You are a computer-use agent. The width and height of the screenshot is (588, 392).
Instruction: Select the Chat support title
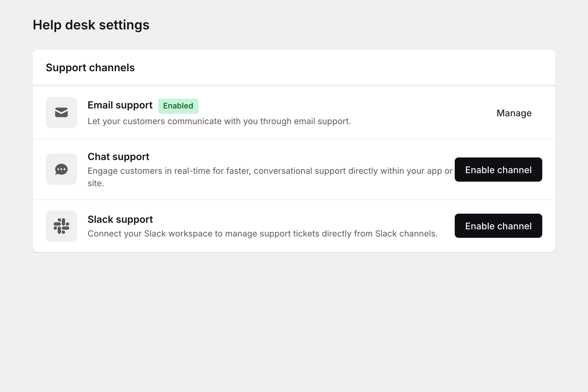point(118,157)
